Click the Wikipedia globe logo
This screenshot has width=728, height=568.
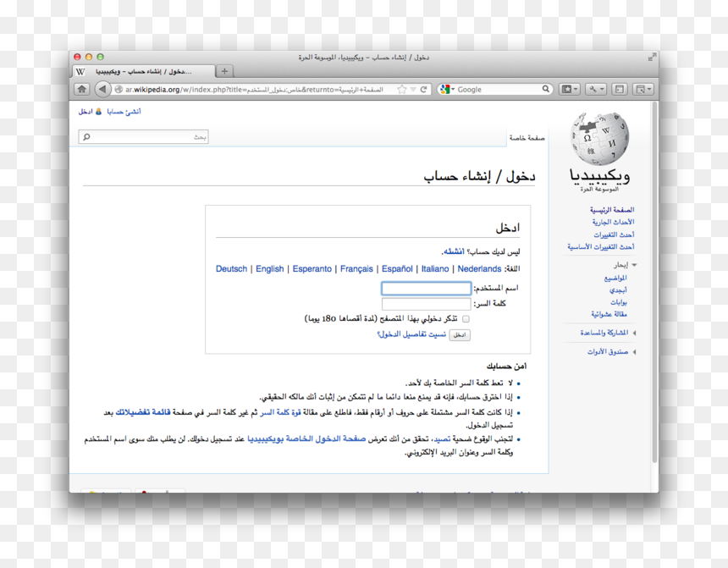[x=599, y=138]
